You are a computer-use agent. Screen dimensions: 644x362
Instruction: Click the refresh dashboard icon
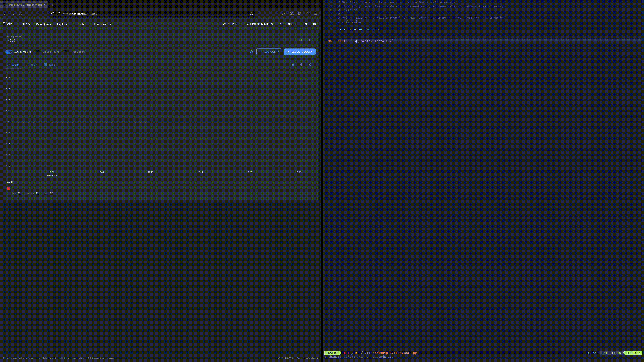(x=281, y=24)
